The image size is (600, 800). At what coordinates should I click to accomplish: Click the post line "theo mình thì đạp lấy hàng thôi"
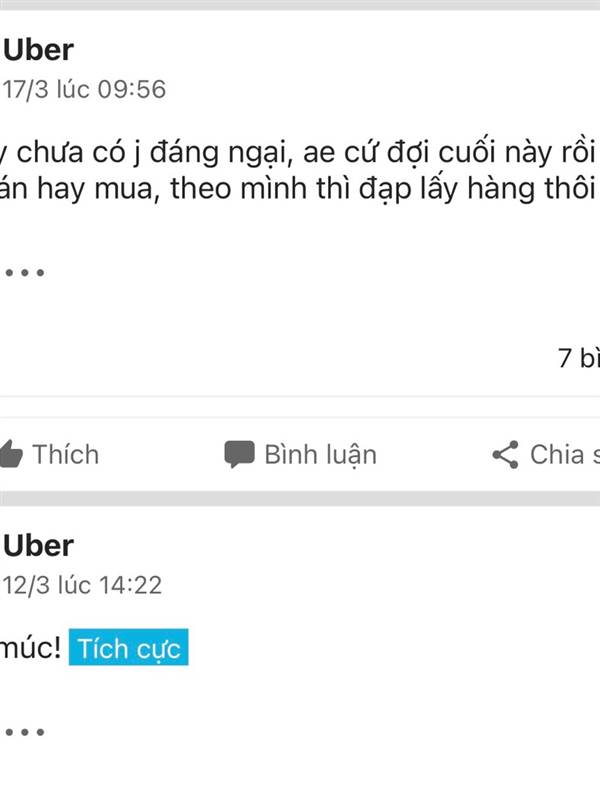300,191
